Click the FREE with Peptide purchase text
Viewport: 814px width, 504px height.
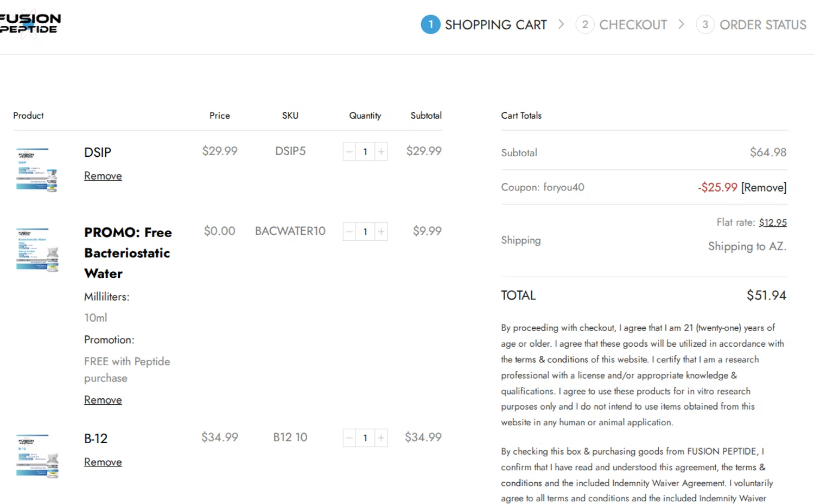[x=127, y=370]
